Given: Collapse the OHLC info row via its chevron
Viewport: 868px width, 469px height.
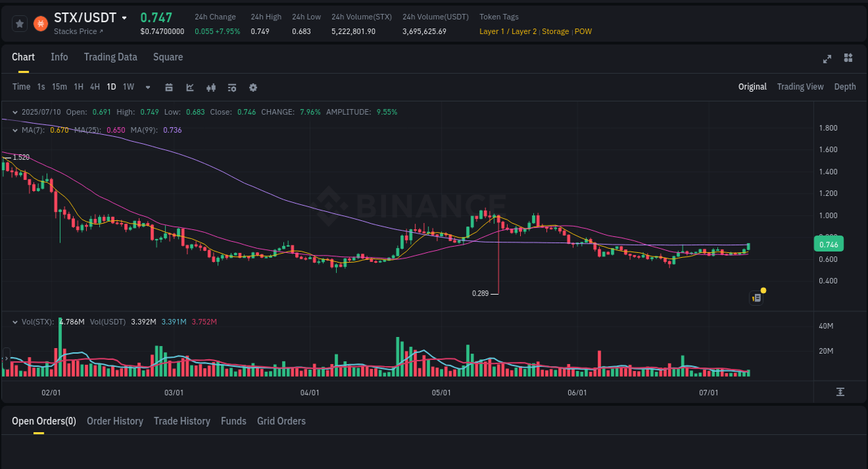Looking at the screenshot, I should (14, 112).
